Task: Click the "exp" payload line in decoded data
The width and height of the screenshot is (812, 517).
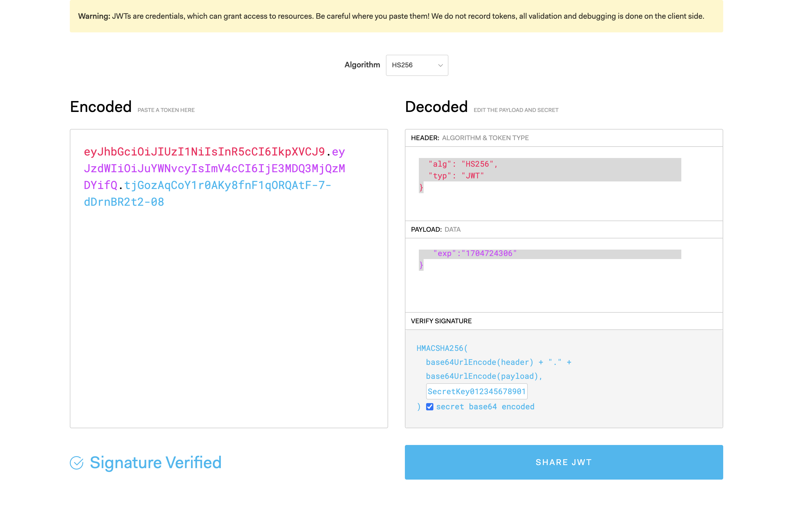Action: 475,253
